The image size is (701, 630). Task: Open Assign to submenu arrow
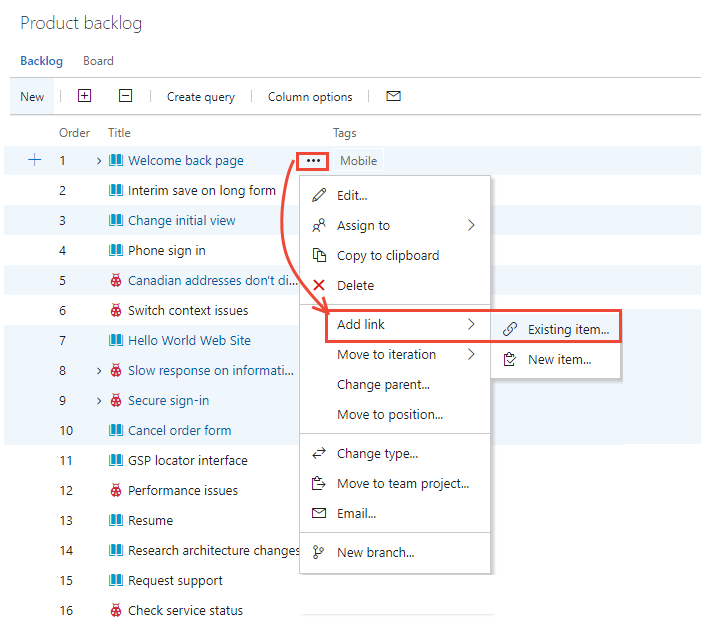click(x=471, y=225)
